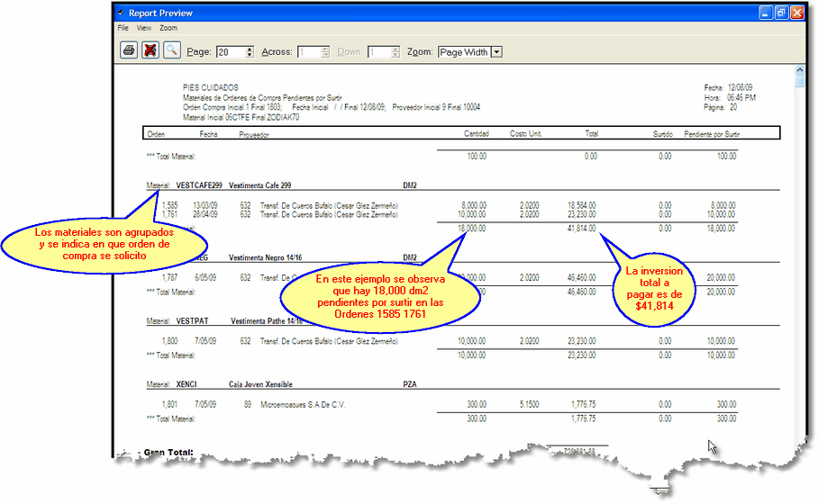
Task: Click the vertical scrollbar thumb
Action: coord(800,81)
